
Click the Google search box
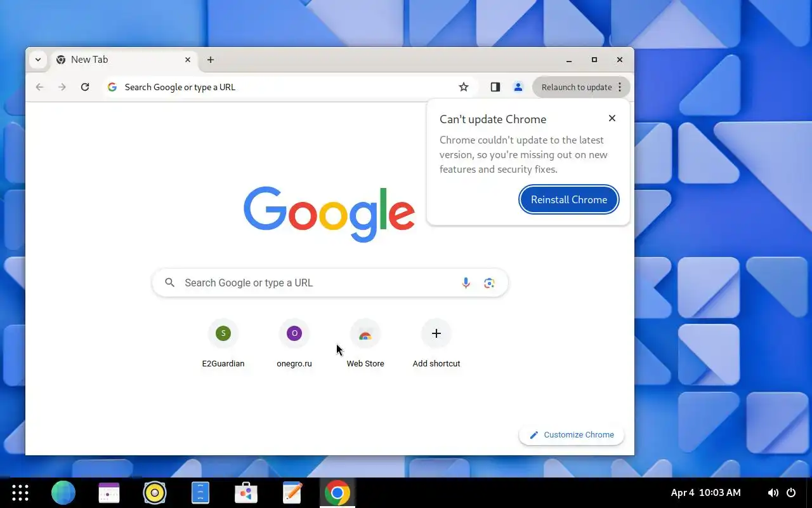coord(330,283)
